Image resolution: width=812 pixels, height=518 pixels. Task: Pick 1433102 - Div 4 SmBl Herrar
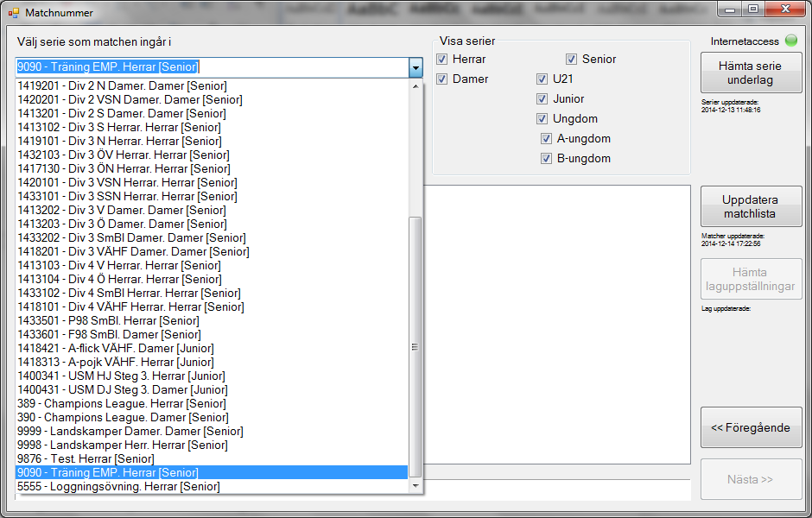click(212, 293)
